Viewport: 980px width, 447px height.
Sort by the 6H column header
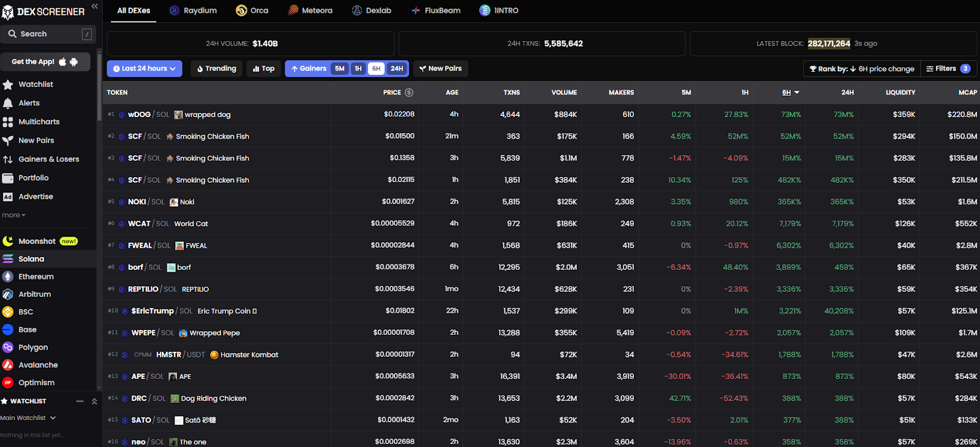pyautogui.click(x=791, y=93)
